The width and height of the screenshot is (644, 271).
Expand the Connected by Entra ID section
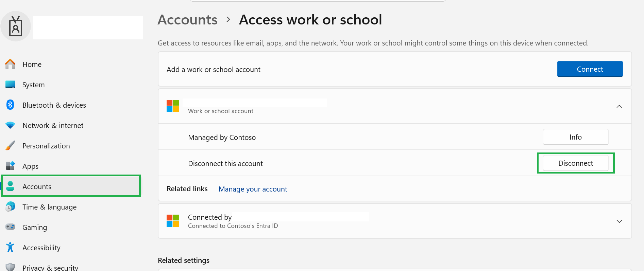[619, 221]
